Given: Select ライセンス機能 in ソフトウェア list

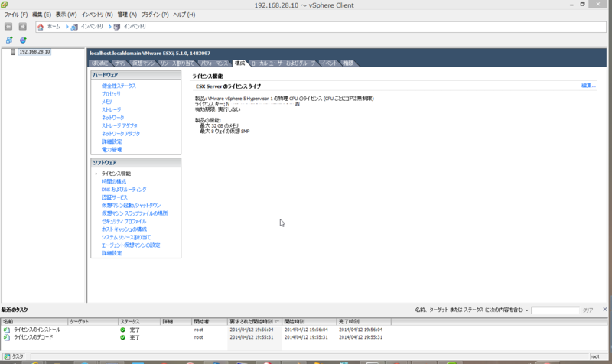Looking at the screenshot, I should pos(116,174).
